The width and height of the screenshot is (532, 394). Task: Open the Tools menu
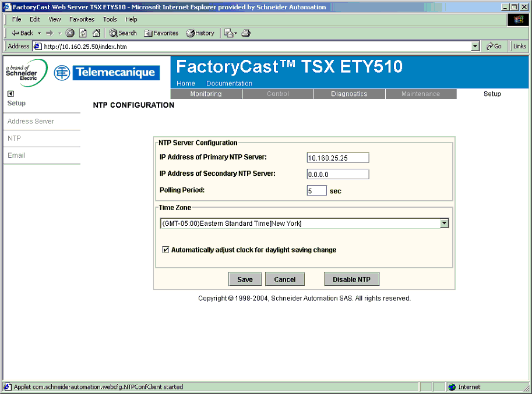coord(110,19)
